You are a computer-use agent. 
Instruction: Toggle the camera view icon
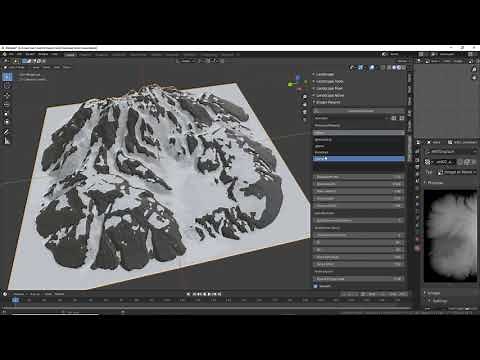coord(305,112)
